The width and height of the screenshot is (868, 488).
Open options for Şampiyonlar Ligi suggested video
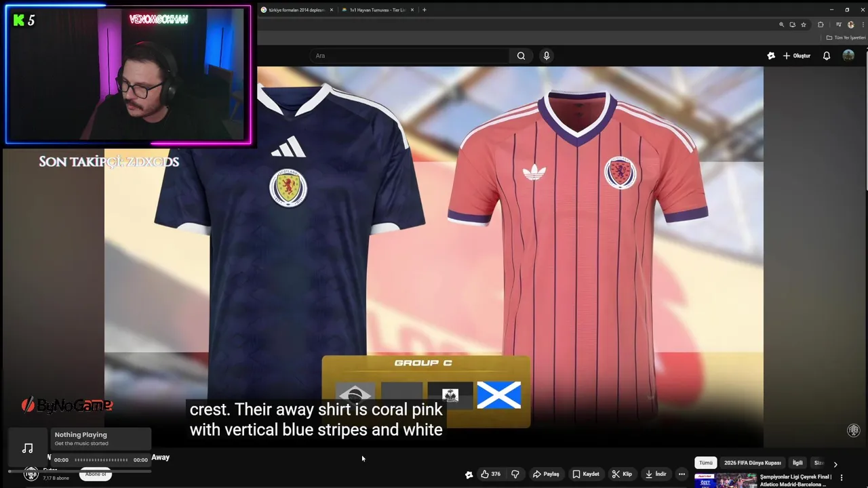pos(842,478)
